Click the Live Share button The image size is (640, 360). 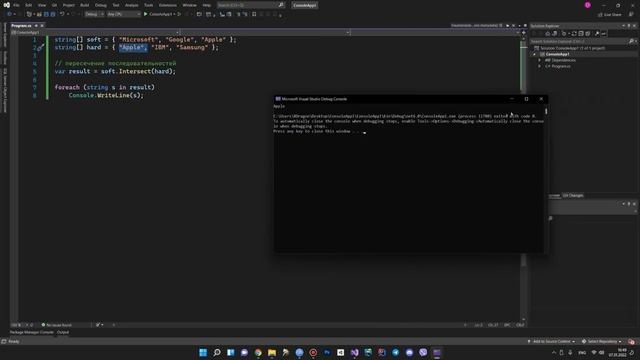click(x=610, y=15)
